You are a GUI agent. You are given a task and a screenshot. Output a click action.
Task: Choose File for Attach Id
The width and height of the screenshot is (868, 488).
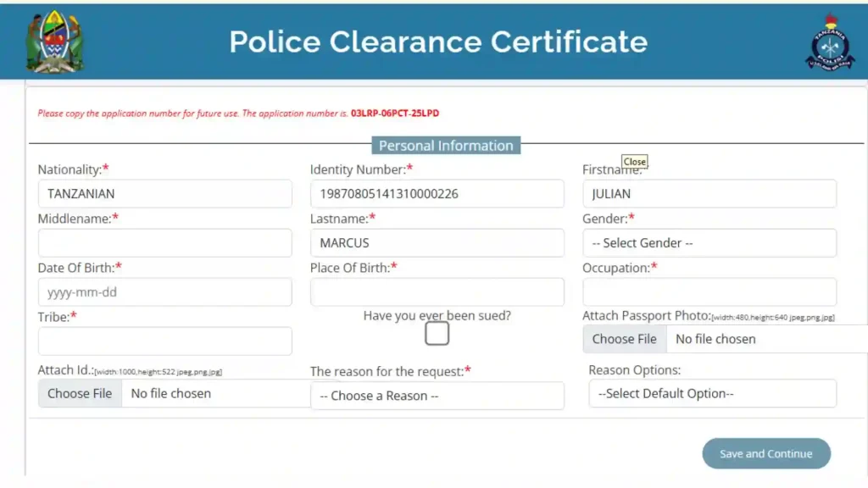point(80,393)
